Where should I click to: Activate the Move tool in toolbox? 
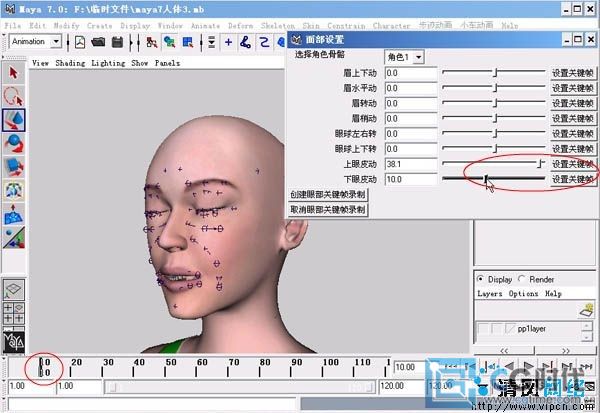tap(14, 120)
